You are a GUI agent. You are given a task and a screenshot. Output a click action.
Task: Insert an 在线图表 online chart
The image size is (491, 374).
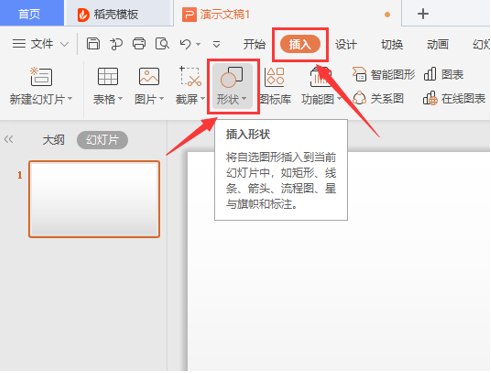tap(454, 98)
